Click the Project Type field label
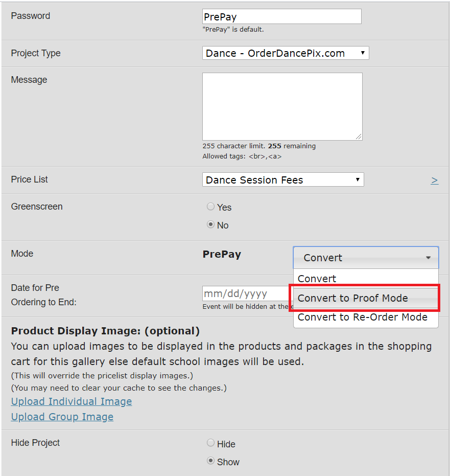 coord(36,53)
